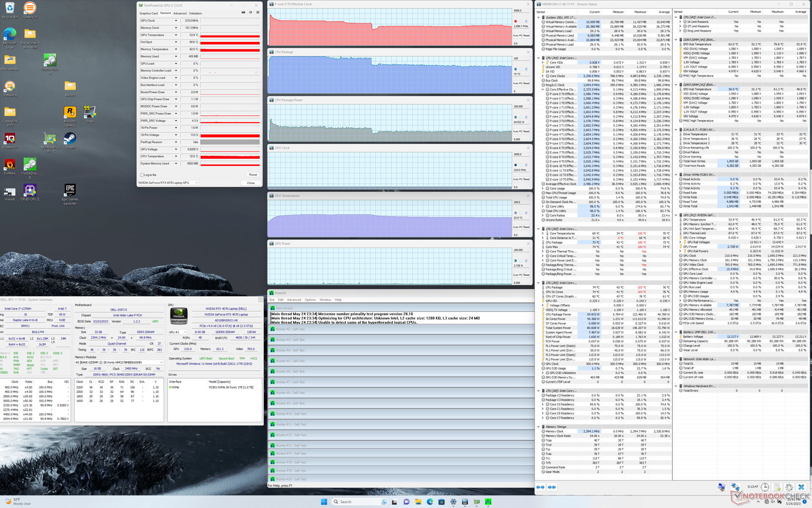Click GPU-Z refresh icon
The height and width of the screenshot is (508, 812).
pyautogui.click(x=250, y=12)
